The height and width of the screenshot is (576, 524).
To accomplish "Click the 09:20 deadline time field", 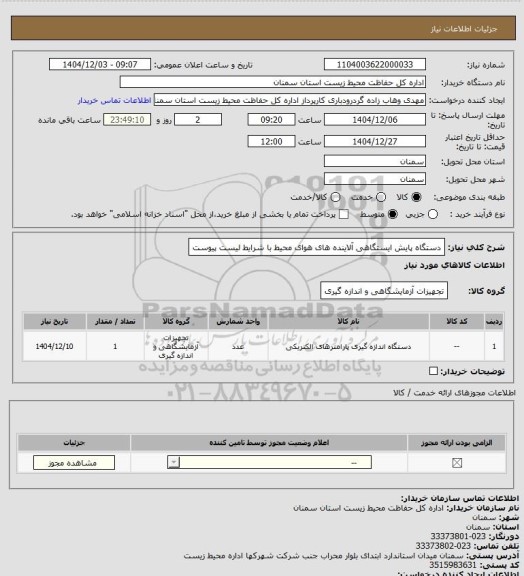I will click(272, 120).
